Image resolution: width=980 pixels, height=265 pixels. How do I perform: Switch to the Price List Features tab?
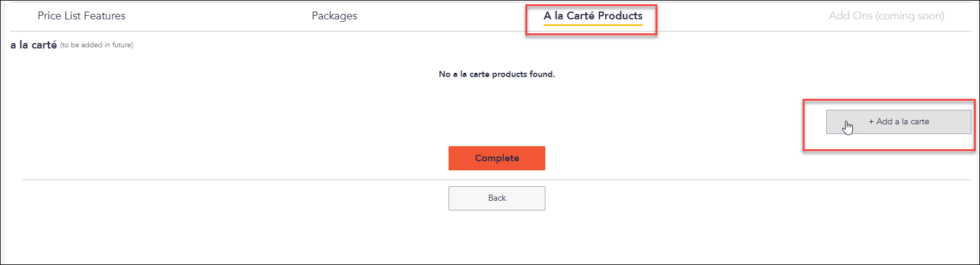point(81,16)
